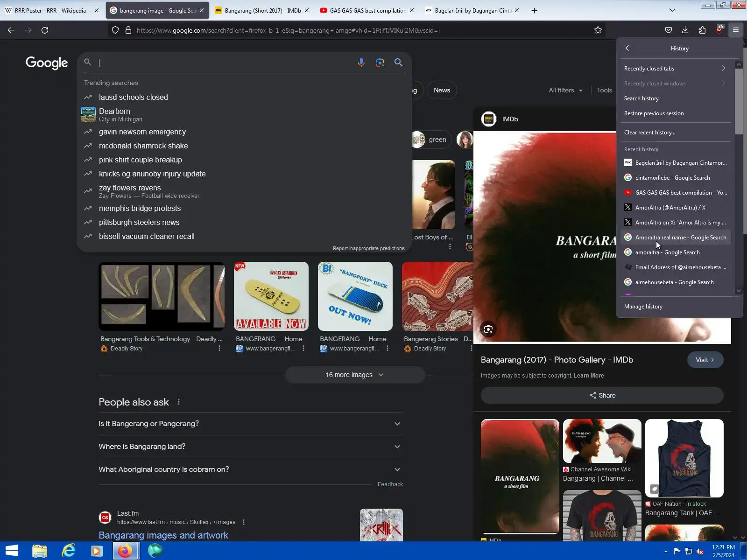This screenshot has width=747, height=560.
Task: Click the volume icon in system tray
Action: pyautogui.click(x=700, y=551)
